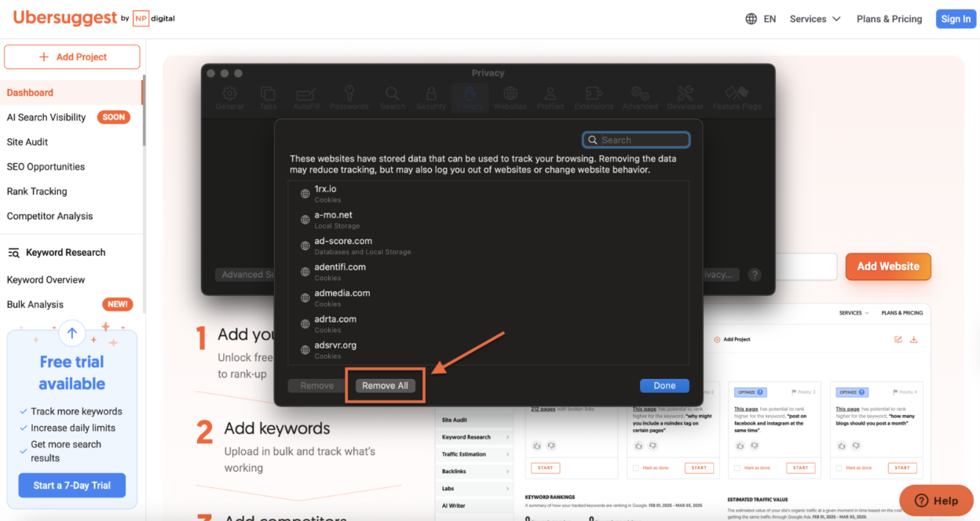
Task: Open the Dashboard sidebar item
Action: tap(71, 93)
